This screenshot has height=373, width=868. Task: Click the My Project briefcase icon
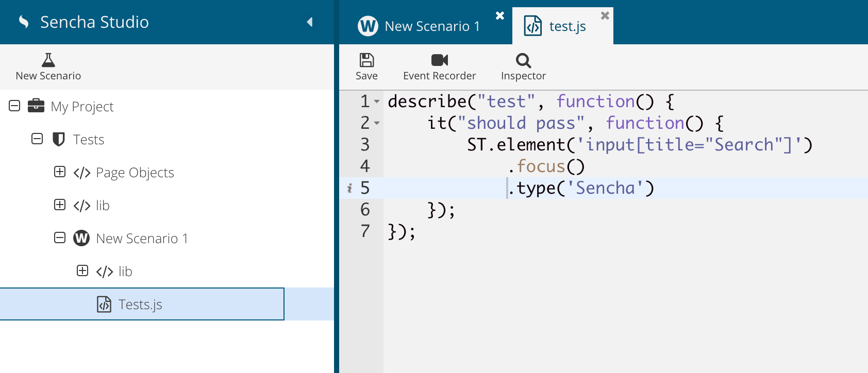pyautogui.click(x=36, y=106)
